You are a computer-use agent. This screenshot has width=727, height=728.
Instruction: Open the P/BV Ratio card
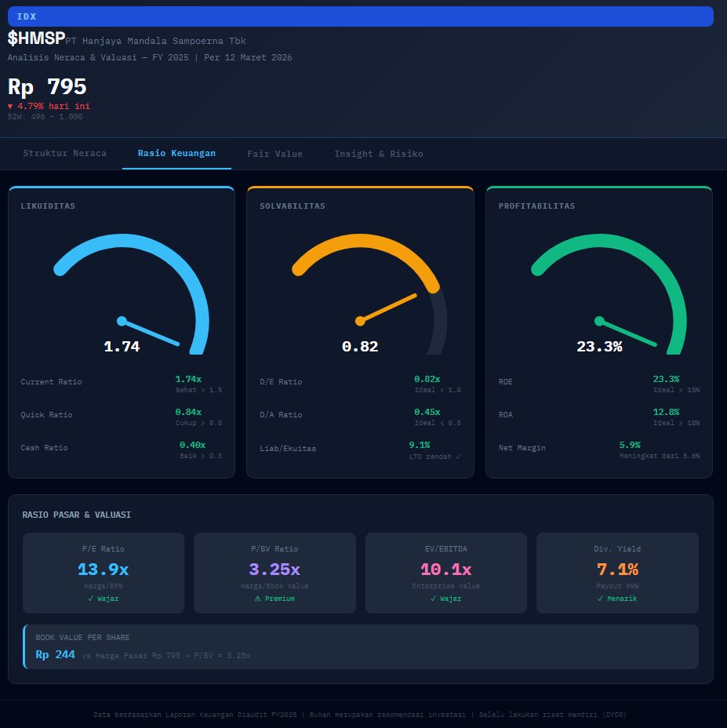click(274, 573)
